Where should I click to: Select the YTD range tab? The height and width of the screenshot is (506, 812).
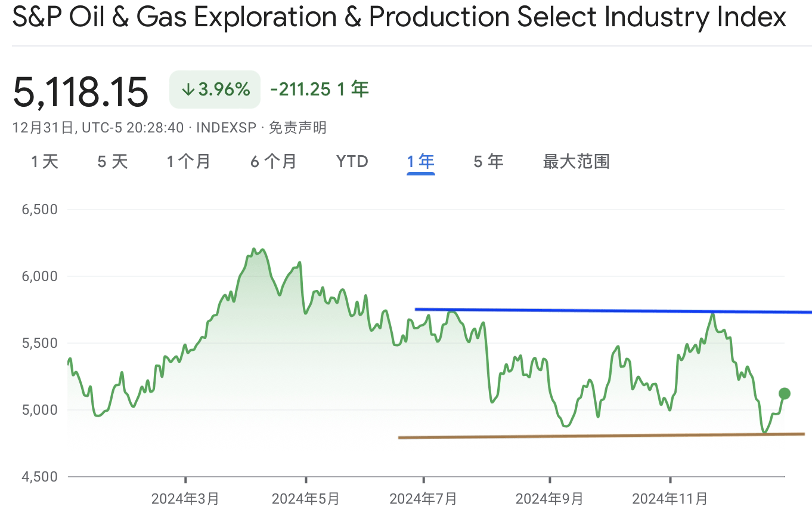tap(352, 162)
